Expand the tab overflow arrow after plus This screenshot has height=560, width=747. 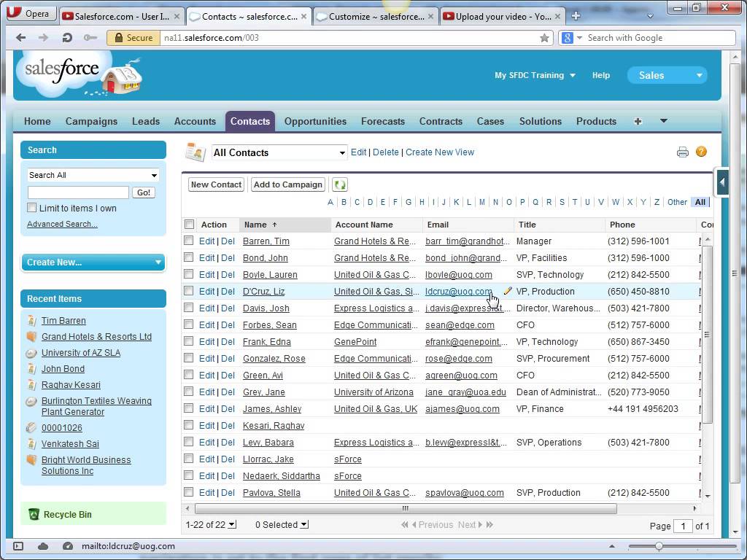click(663, 121)
